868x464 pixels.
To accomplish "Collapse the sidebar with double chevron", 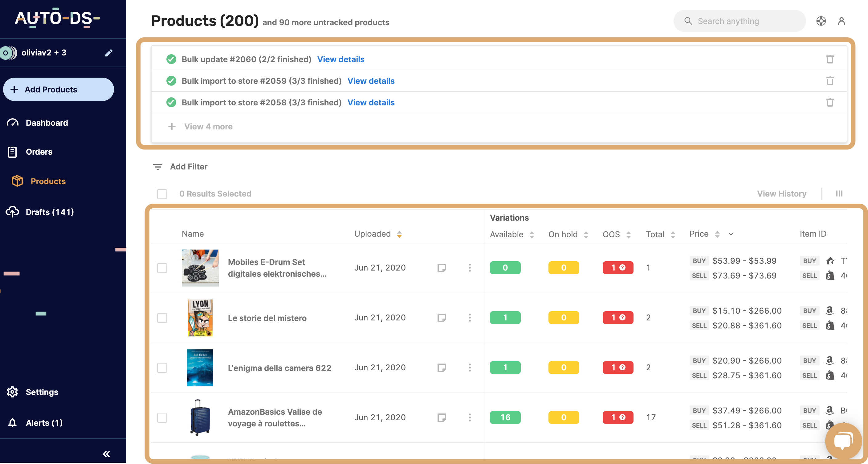I will [x=106, y=454].
